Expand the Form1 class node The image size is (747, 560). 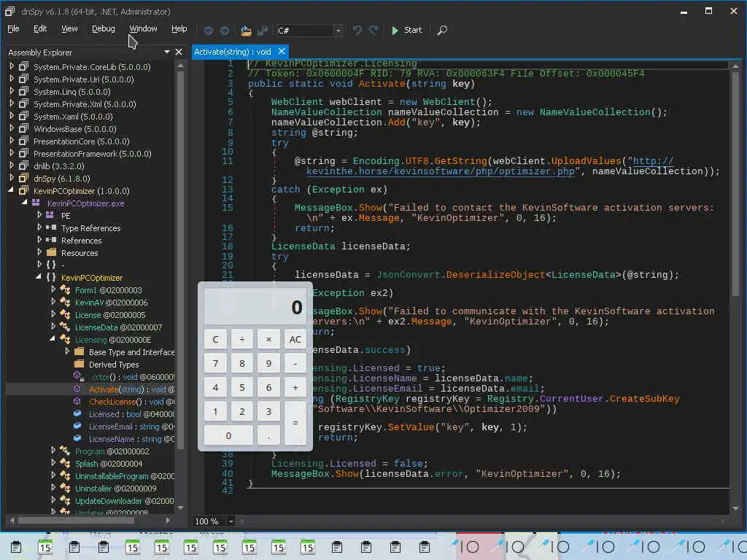point(53,289)
